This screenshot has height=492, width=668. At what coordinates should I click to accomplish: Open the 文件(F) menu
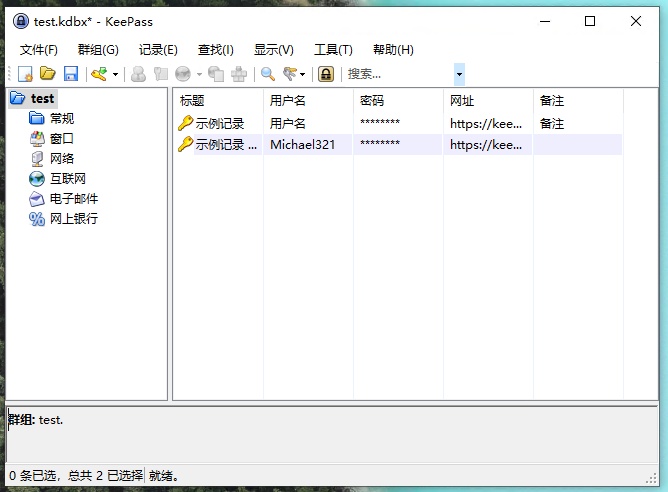38,50
